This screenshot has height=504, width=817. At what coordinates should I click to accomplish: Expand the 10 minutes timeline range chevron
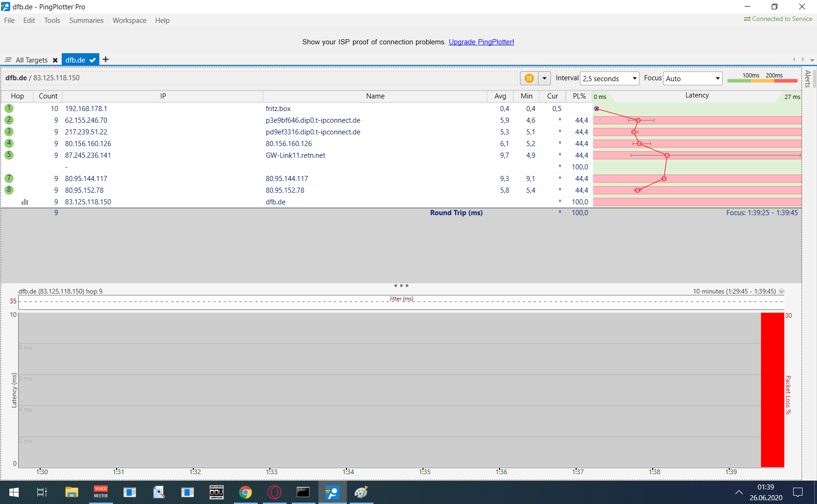pos(782,291)
